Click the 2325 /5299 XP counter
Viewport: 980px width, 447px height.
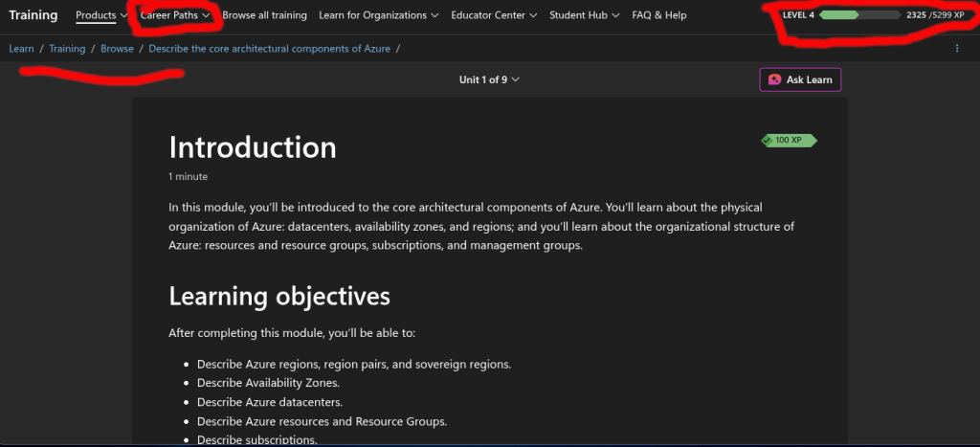[x=935, y=15]
